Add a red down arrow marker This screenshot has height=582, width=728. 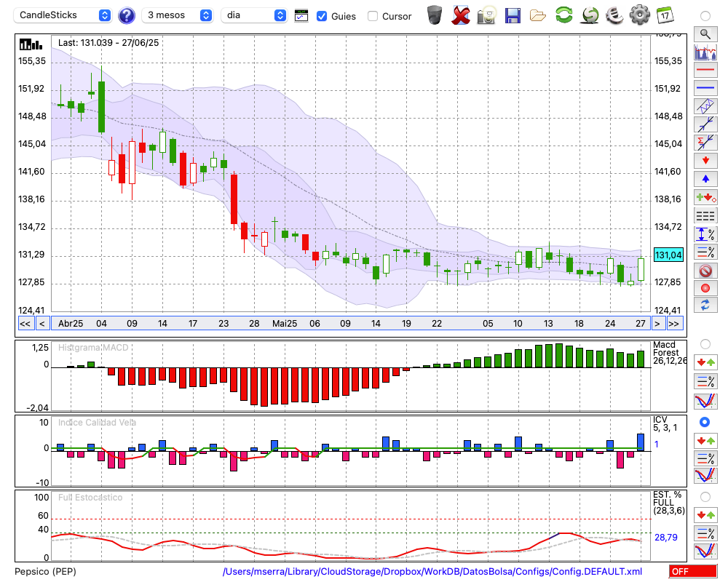(705, 161)
